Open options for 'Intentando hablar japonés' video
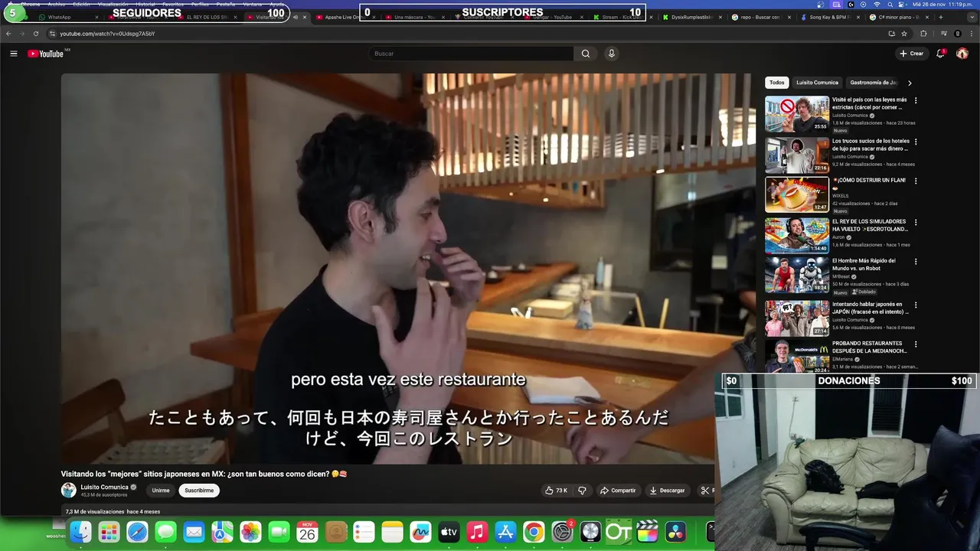The width and height of the screenshot is (980, 551). [x=916, y=305]
